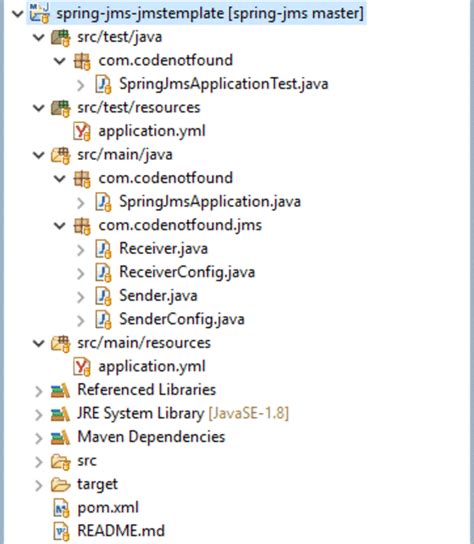Click the target folder icon
Screen dimensions: 474x544
pos(60,485)
